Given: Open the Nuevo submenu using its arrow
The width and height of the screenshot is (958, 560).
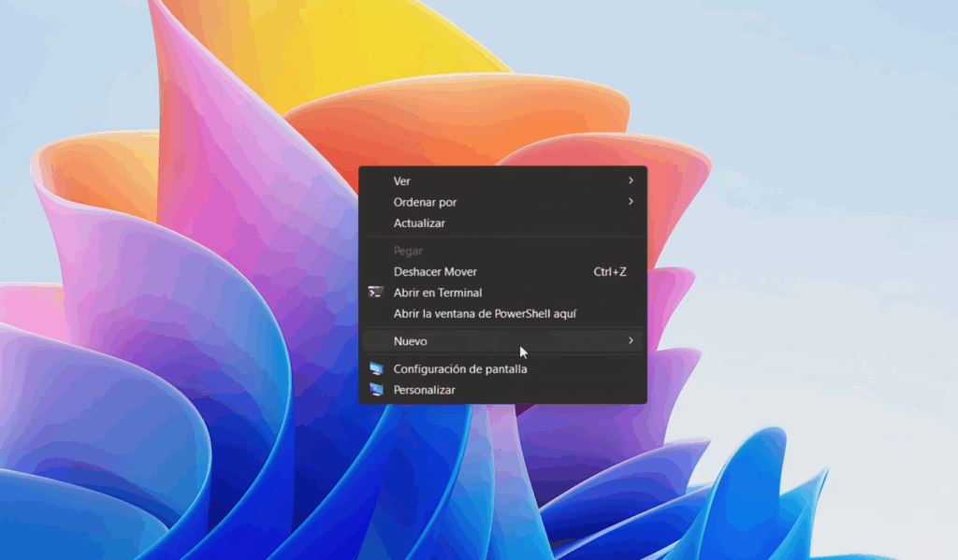Looking at the screenshot, I should (x=631, y=341).
